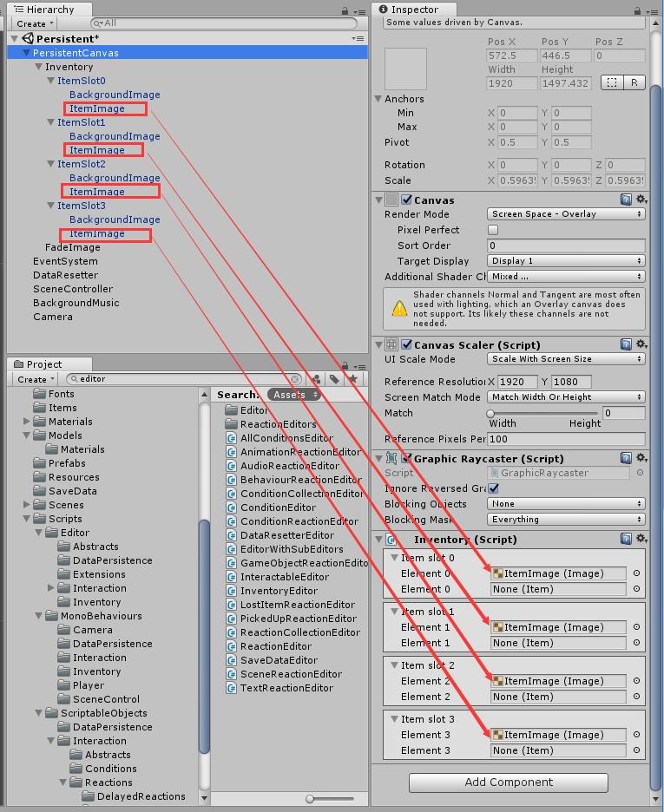Click the Project search-by-label tag icon

pyautogui.click(x=334, y=379)
